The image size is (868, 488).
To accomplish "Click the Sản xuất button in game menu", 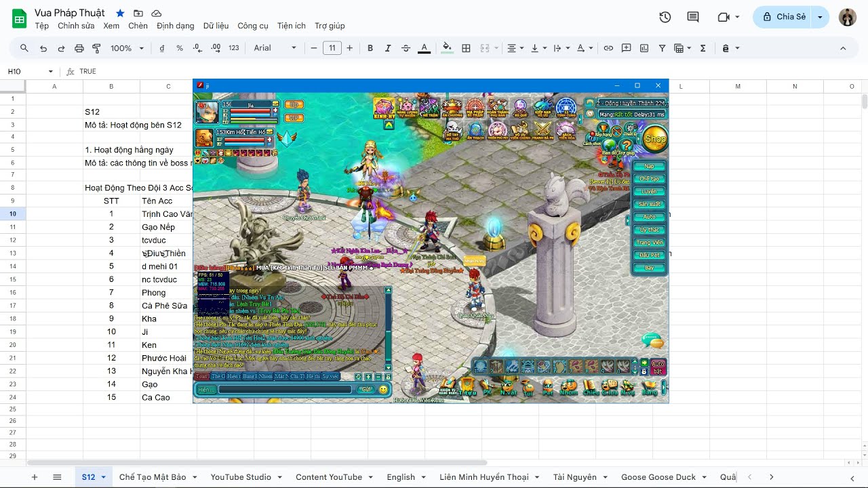I will coord(650,204).
